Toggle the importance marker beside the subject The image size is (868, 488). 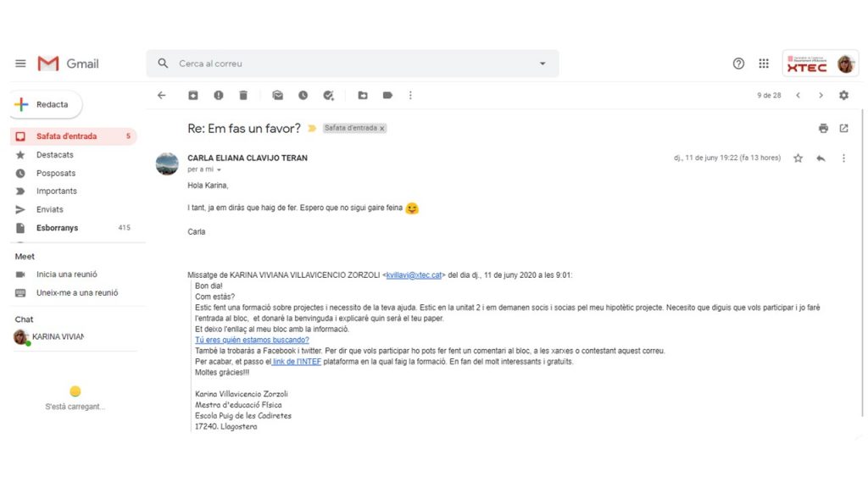click(x=312, y=129)
